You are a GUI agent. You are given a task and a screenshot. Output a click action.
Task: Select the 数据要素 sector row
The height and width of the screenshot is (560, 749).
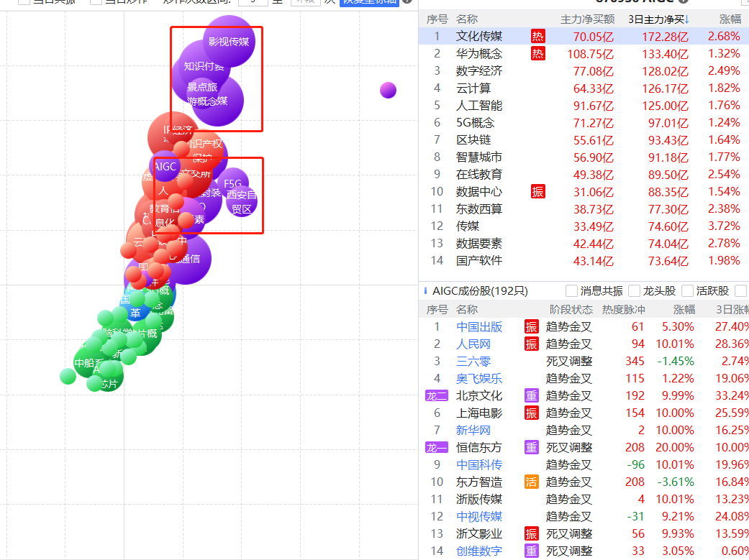584,244
